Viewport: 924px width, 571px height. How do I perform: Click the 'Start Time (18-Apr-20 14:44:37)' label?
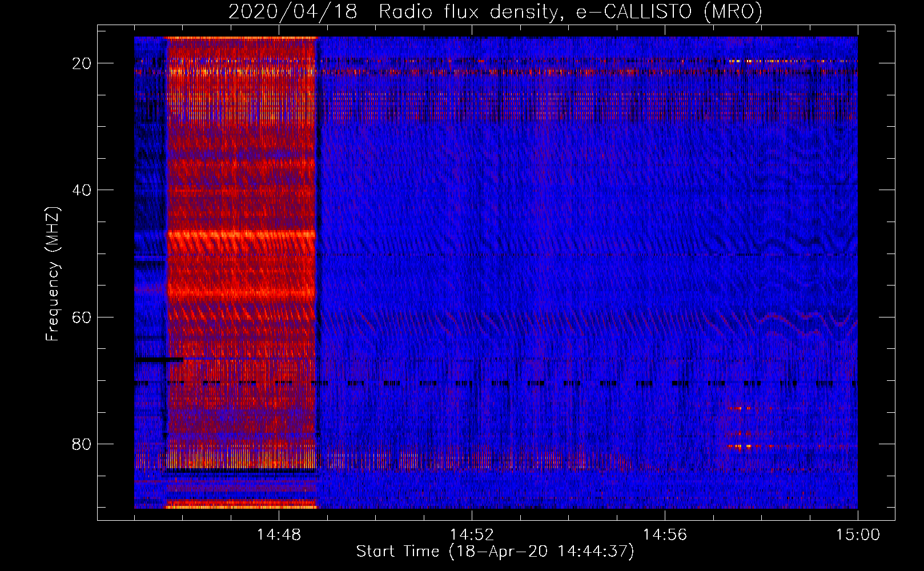click(x=495, y=552)
